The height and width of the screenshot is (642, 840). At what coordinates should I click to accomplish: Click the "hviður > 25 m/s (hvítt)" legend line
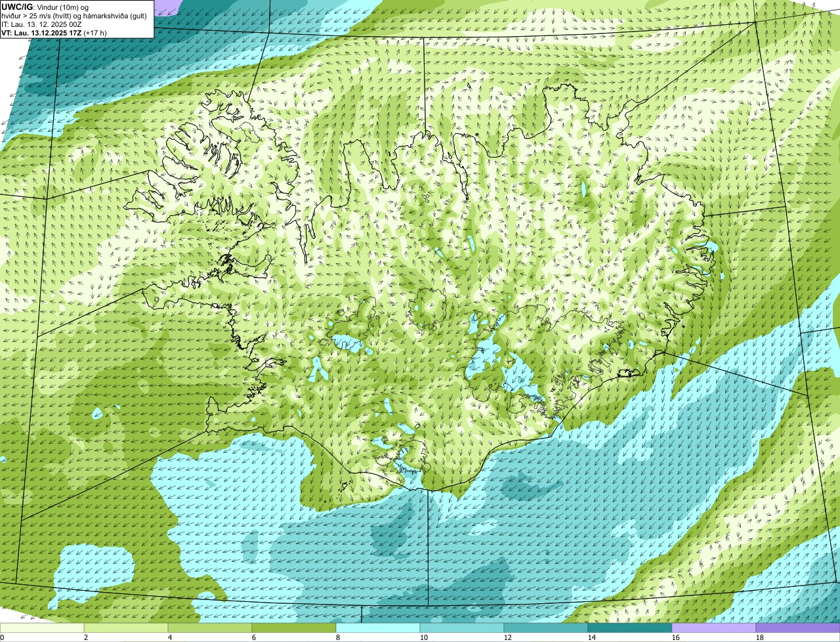click(x=74, y=16)
